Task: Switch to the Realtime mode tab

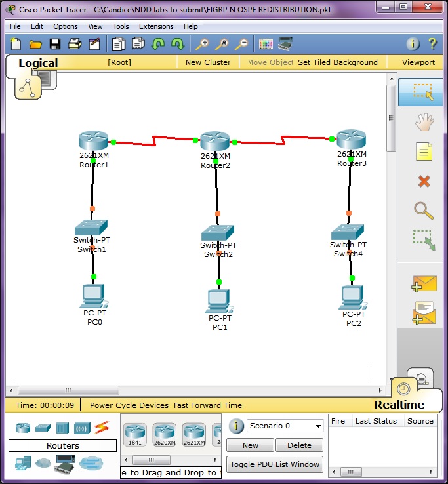Action: [x=400, y=404]
